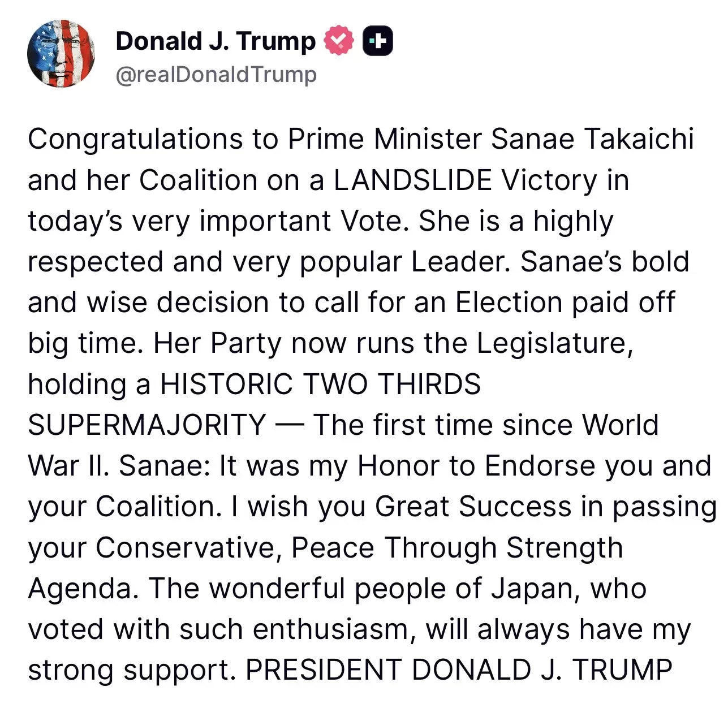Screen dimensions: 728x704
Task: Open the @realDonaldTrump handle link
Action: [x=216, y=75]
